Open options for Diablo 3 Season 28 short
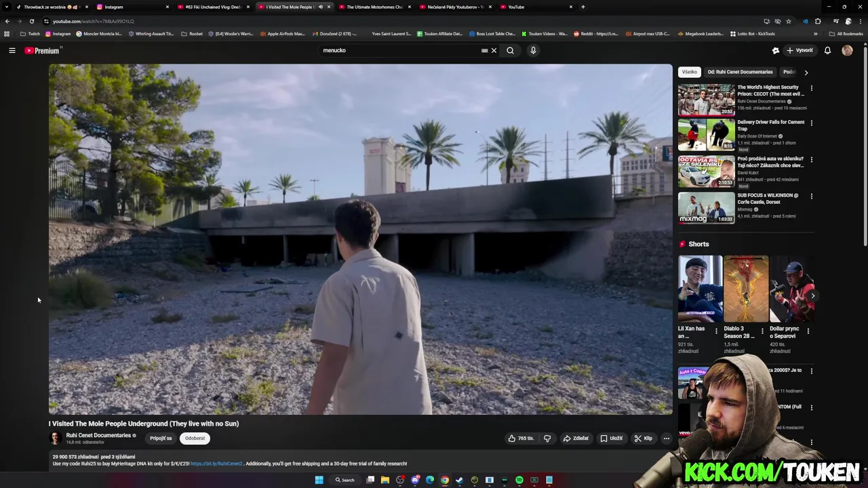The width and height of the screenshot is (868, 488). tap(762, 331)
